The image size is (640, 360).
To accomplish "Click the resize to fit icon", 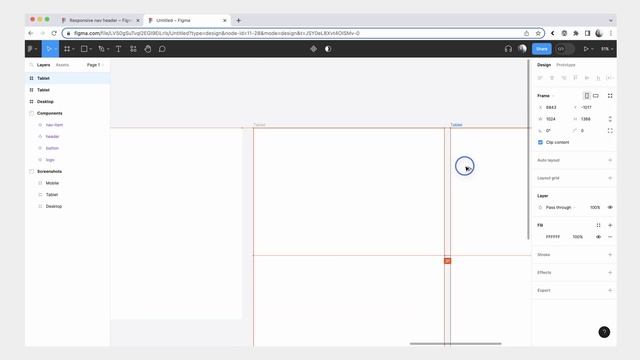I will tap(610, 96).
